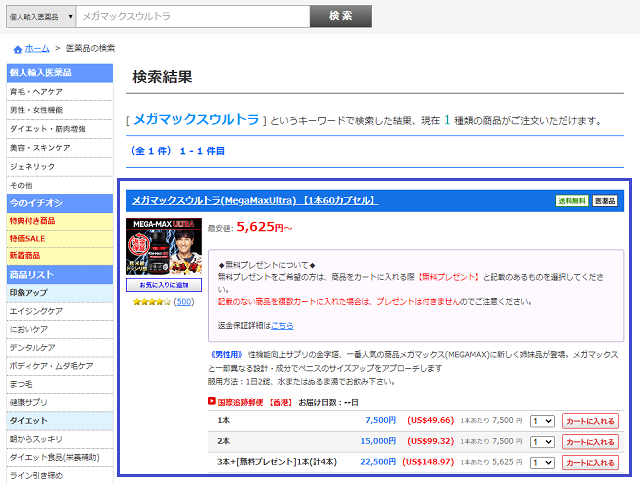Screen dimensions: 640x484
Task: Open the 新着商品 sidebar item
Action: (60, 256)
